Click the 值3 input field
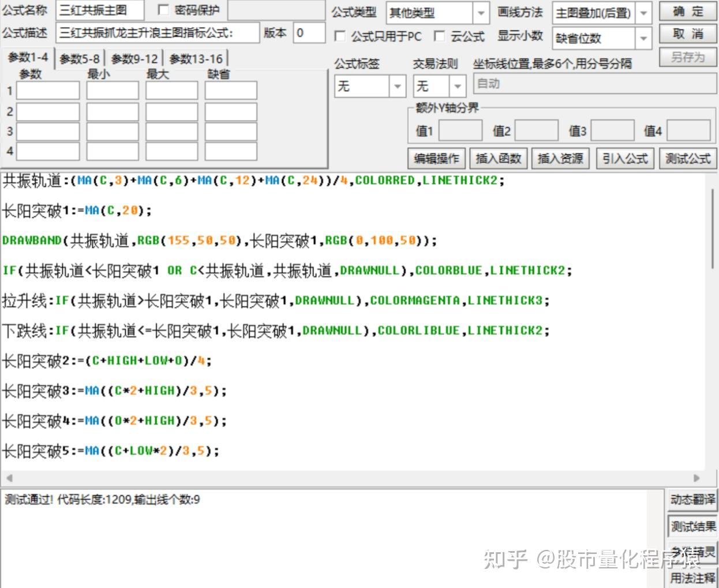This screenshot has width=719, height=588. (613, 130)
